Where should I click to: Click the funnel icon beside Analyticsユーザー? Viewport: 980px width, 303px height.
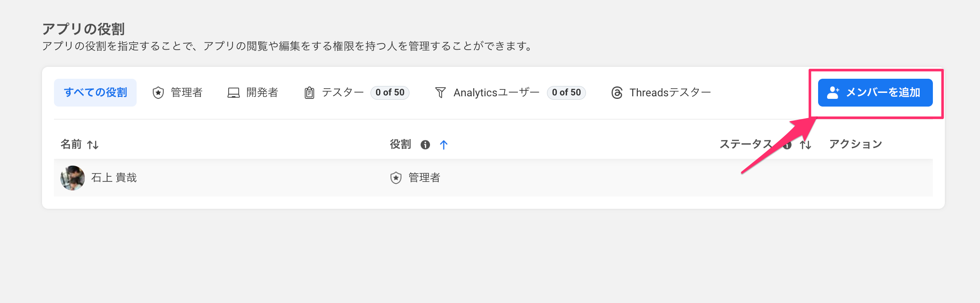pyautogui.click(x=440, y=92)
